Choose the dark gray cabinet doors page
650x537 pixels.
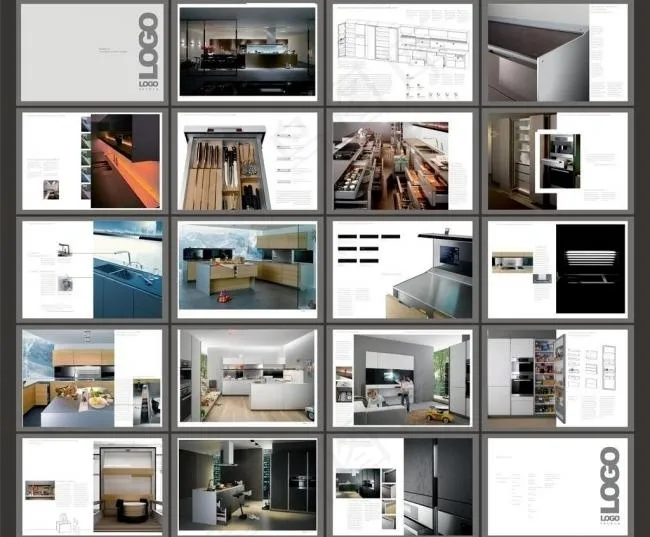[402, 486]
